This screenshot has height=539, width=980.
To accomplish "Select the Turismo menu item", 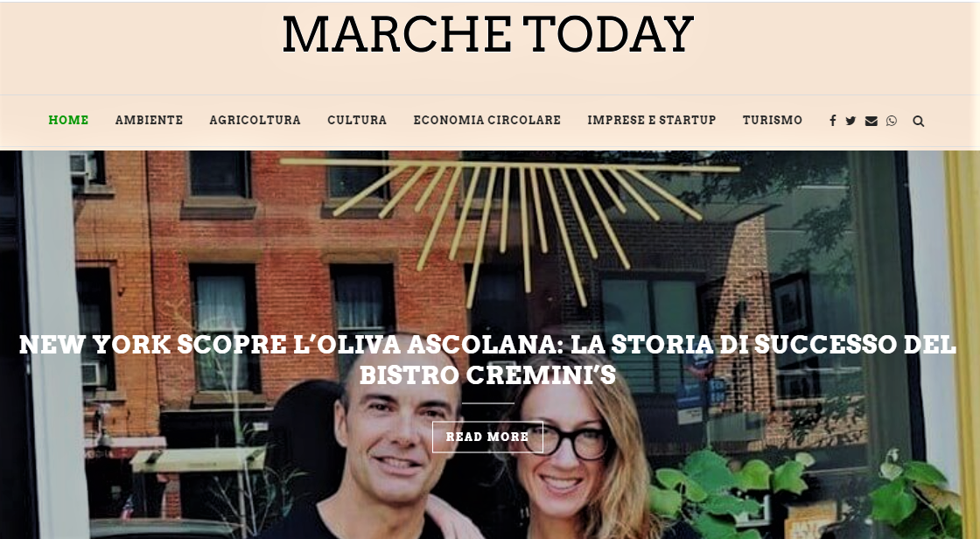I will pos(773,120).
